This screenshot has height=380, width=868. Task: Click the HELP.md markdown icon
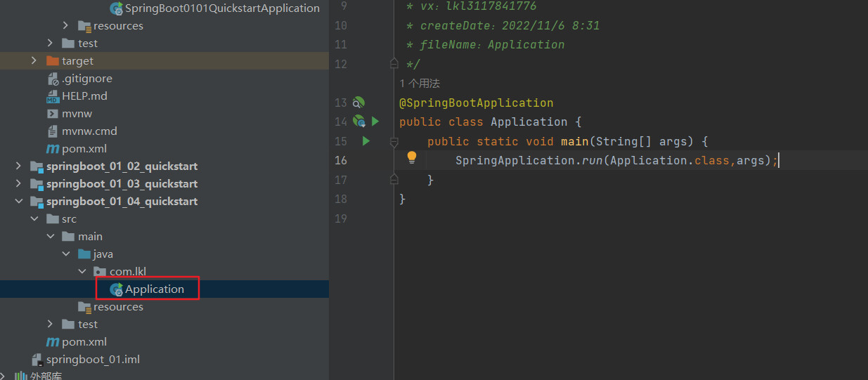pyautogui.click(x=53, y=96)
